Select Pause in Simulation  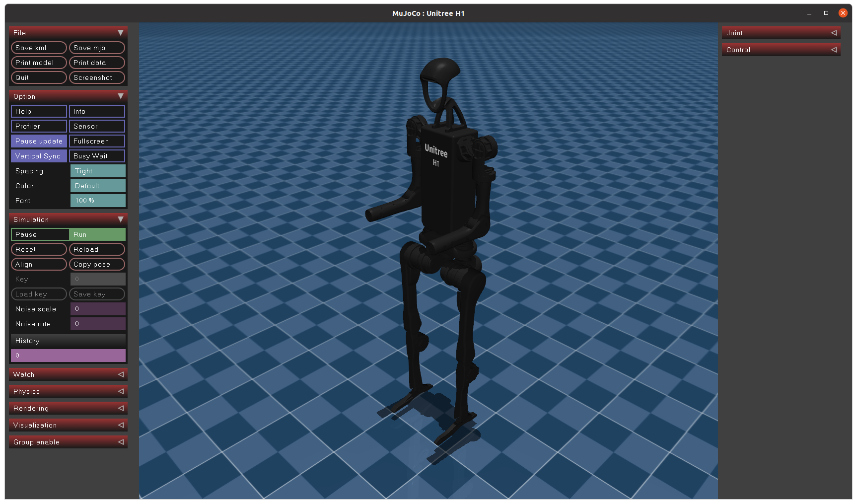click(40, 234)
